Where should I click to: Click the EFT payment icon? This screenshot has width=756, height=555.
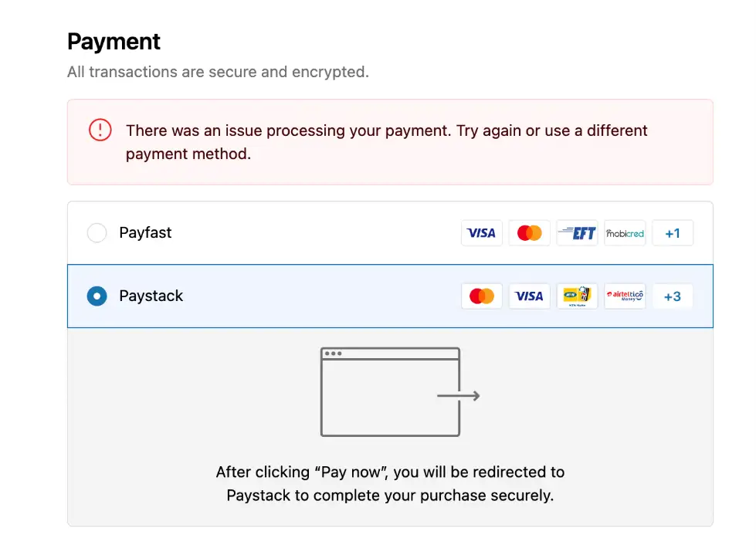[577, 233]
